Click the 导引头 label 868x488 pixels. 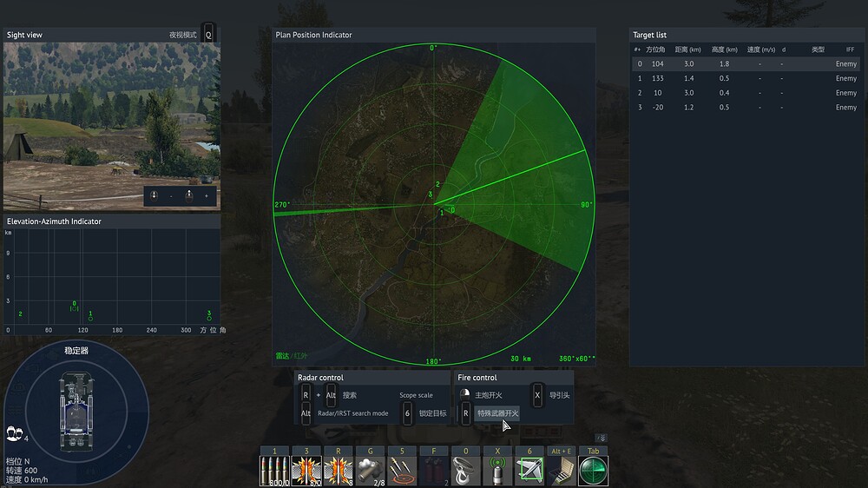(560, 395)
